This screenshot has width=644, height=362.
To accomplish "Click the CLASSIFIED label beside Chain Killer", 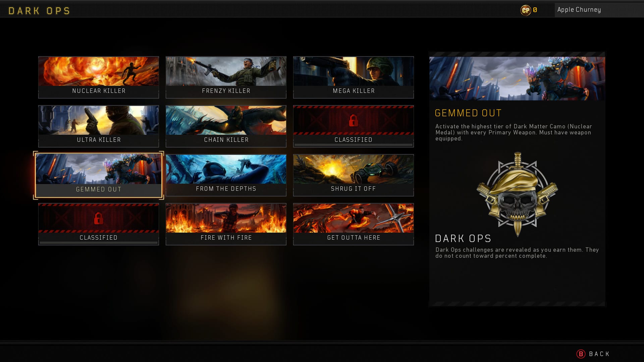I will point(353,140).
